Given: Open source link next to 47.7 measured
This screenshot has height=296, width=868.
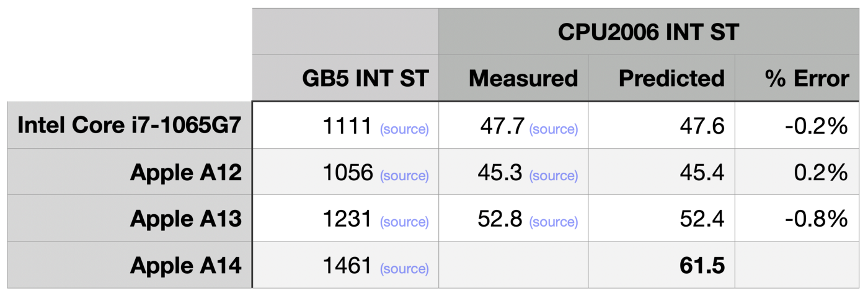Looking at the screenshot, I should click(553, 129).
